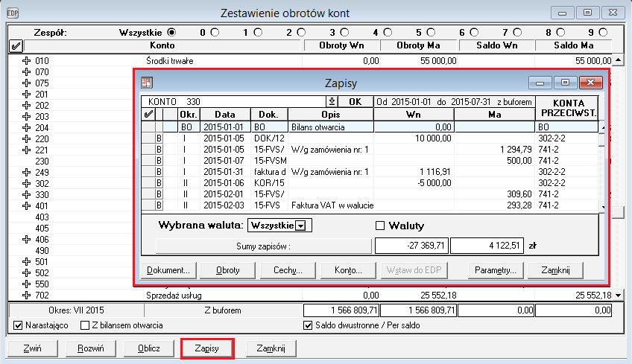Expand account 075 tree node
This screenshot has width=632, height=364.
coord(27,83)
